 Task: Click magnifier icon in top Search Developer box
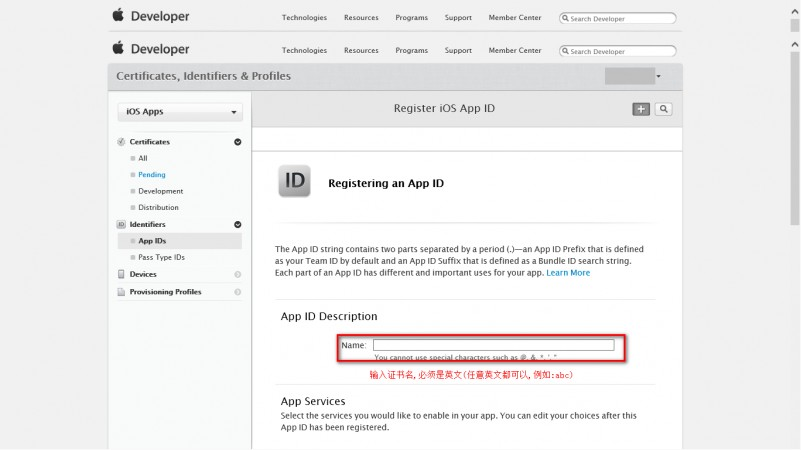point(565,18)
